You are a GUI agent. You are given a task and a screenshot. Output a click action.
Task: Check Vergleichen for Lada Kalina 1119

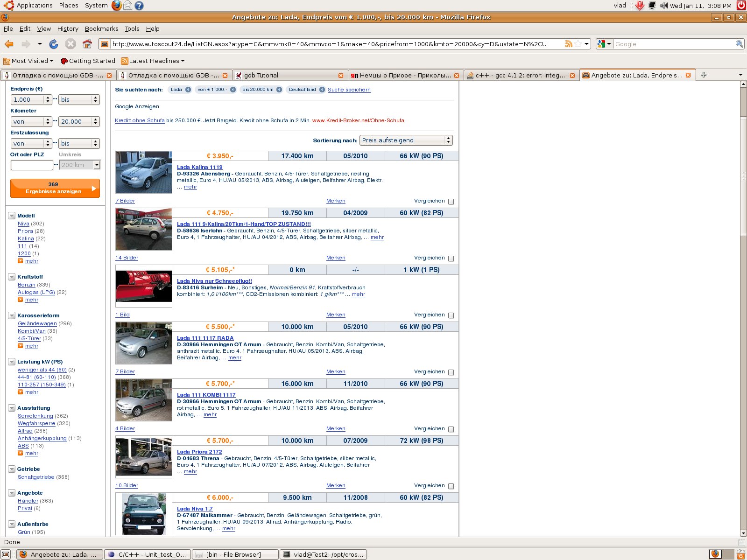451,202
